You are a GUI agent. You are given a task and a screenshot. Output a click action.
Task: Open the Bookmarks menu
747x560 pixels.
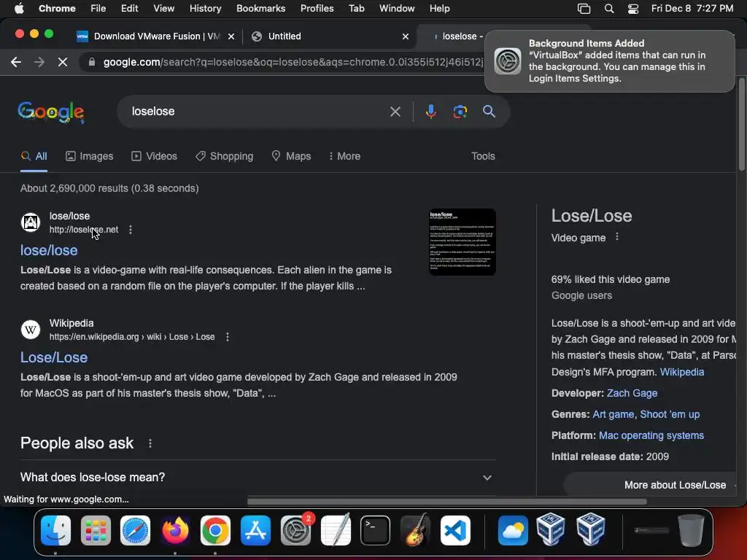click(260, 9)
